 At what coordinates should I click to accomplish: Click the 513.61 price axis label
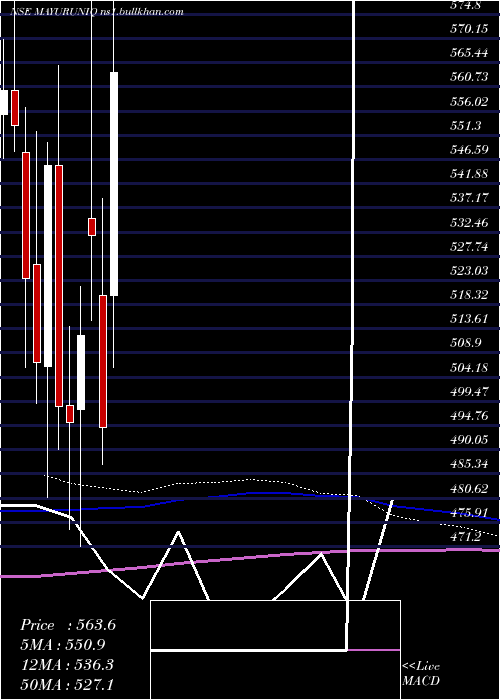[x=469, y=319]
